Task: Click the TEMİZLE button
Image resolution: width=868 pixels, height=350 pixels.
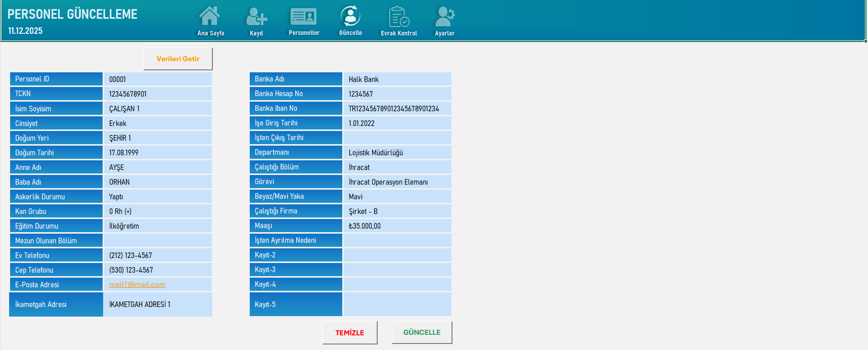Action: 350,333
